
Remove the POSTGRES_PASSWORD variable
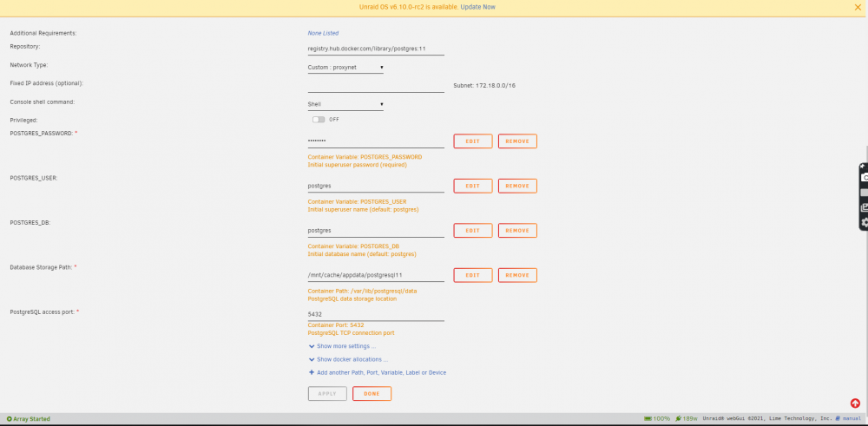click(517, 141)
